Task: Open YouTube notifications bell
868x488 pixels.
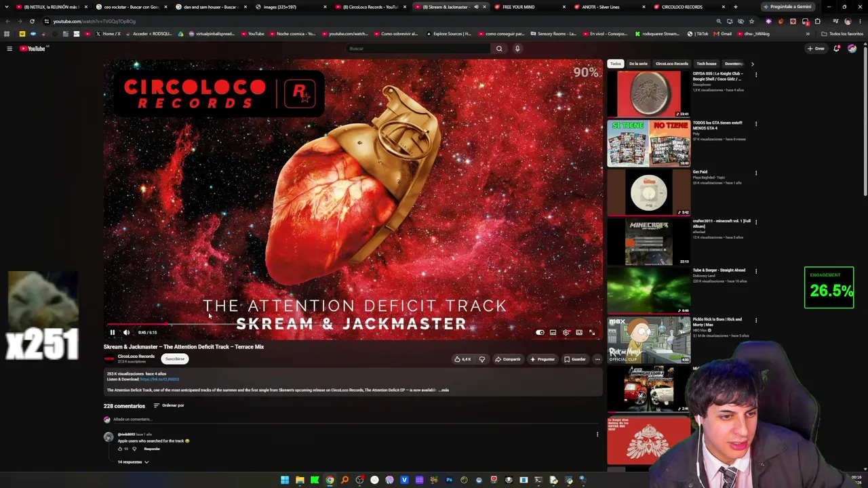Action: coord(837,48)
